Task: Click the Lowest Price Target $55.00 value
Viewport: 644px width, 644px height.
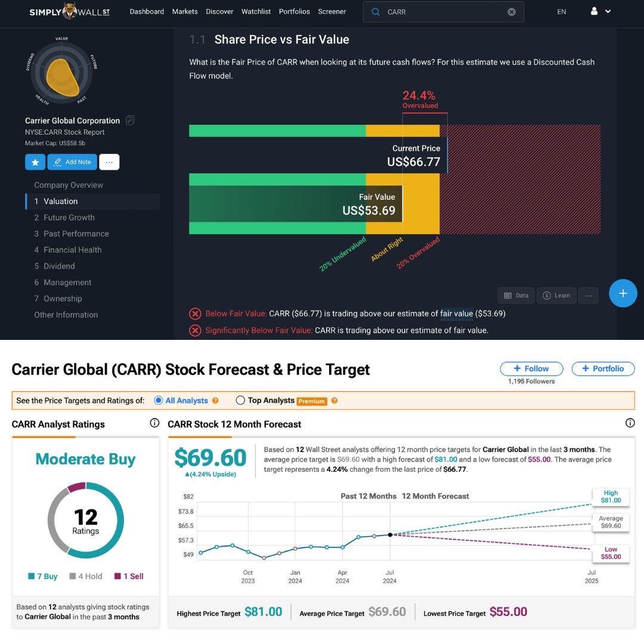Action: point(508,612)
